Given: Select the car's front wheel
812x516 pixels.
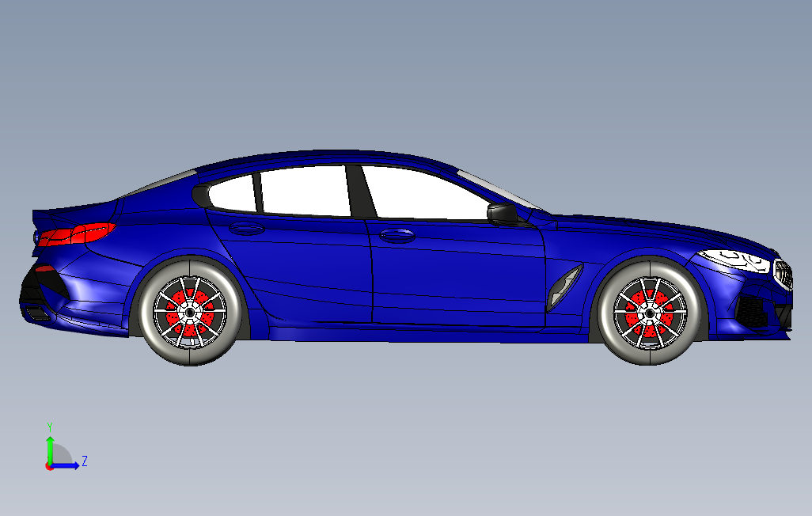Looking at the screenshot, I should 650,313.
